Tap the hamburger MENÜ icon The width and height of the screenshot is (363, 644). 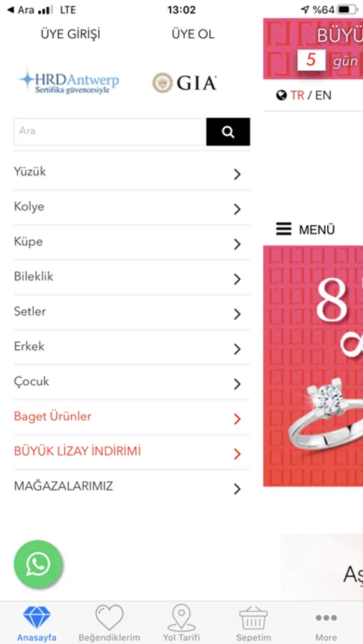click(284, 229)
